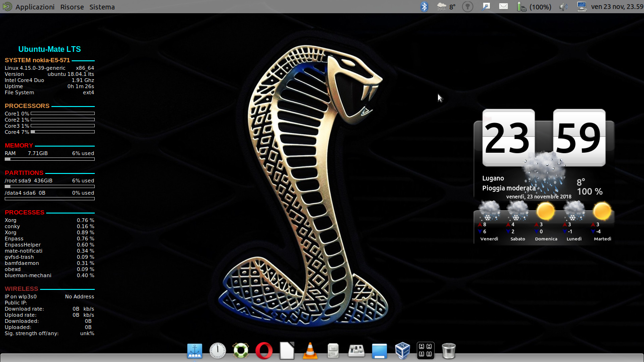The width and height of the screenshot is (644, 362).
Task: Launch Opera browser from the dock
Action: click(264, 351)
